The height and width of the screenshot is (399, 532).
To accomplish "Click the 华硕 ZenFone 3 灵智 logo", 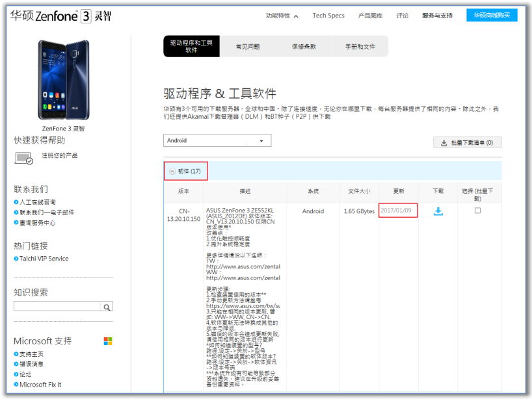I will (60, 16).
